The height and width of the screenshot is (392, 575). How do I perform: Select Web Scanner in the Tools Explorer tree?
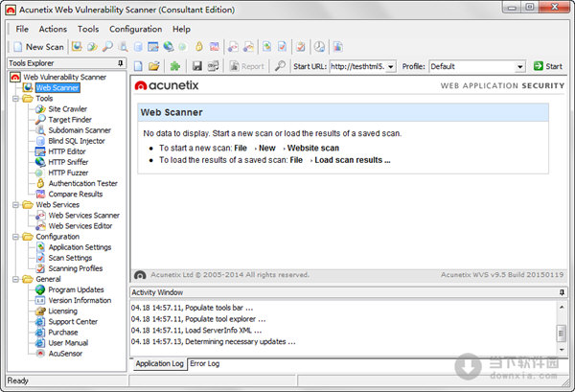pyautogui.click(x=57, y=87)
